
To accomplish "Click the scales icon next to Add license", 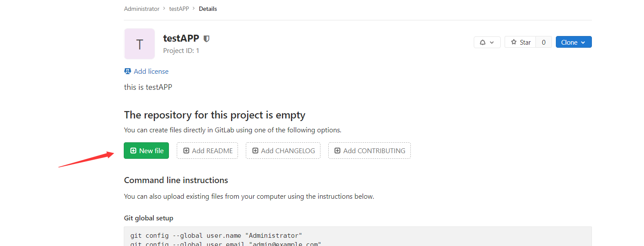I will 128,71.
